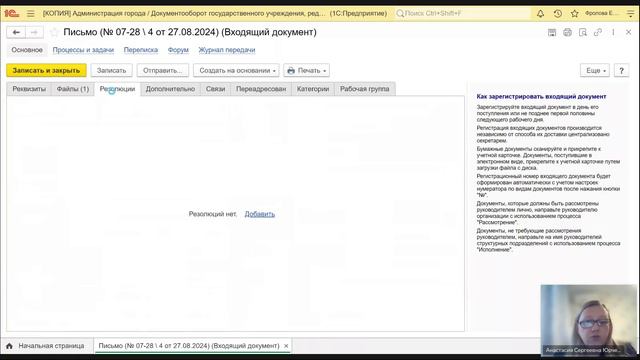Expand Печать dropdown
Viewport: 640px width, 360px height.
307,70
